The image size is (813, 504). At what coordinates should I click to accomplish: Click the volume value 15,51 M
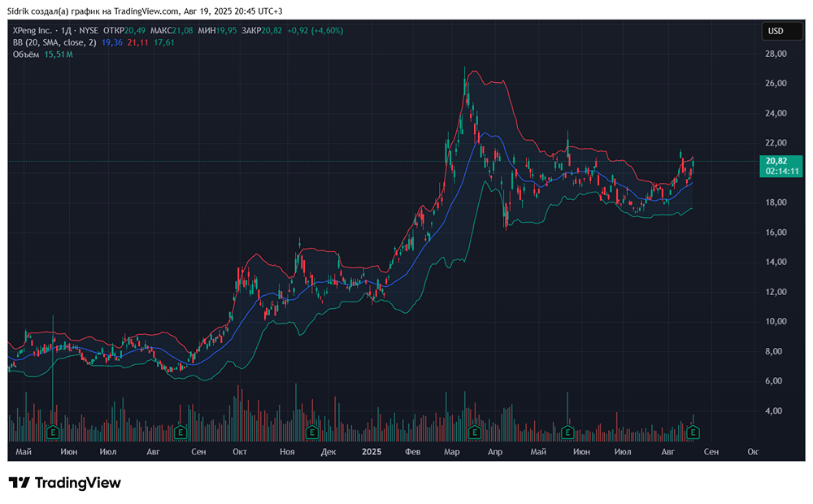pyautogui.click(x=58, y=54)
